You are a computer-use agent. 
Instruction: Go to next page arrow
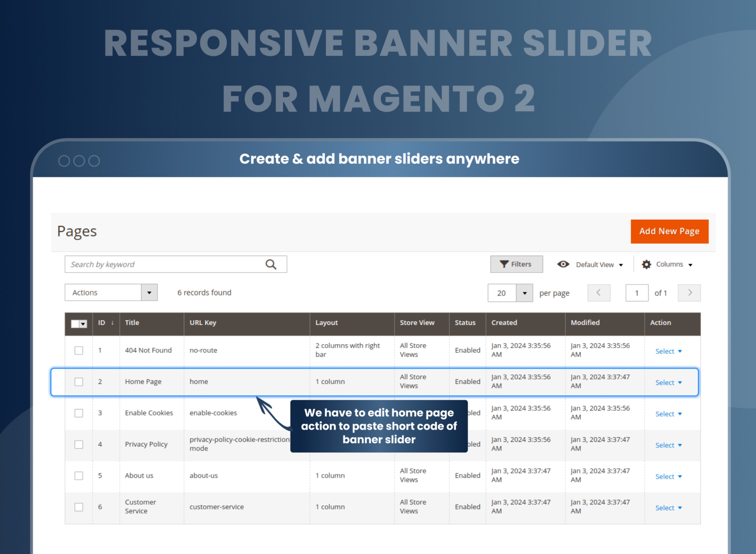tap(689, 293)
